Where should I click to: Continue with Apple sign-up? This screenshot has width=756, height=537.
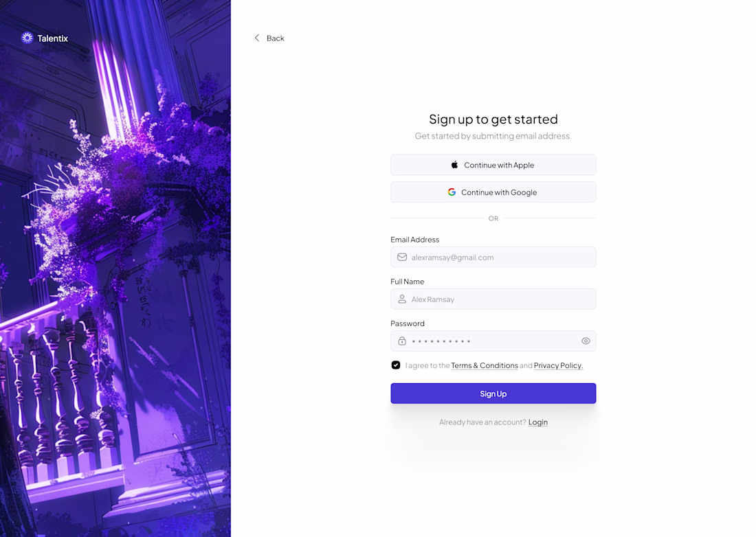(493, 165)
